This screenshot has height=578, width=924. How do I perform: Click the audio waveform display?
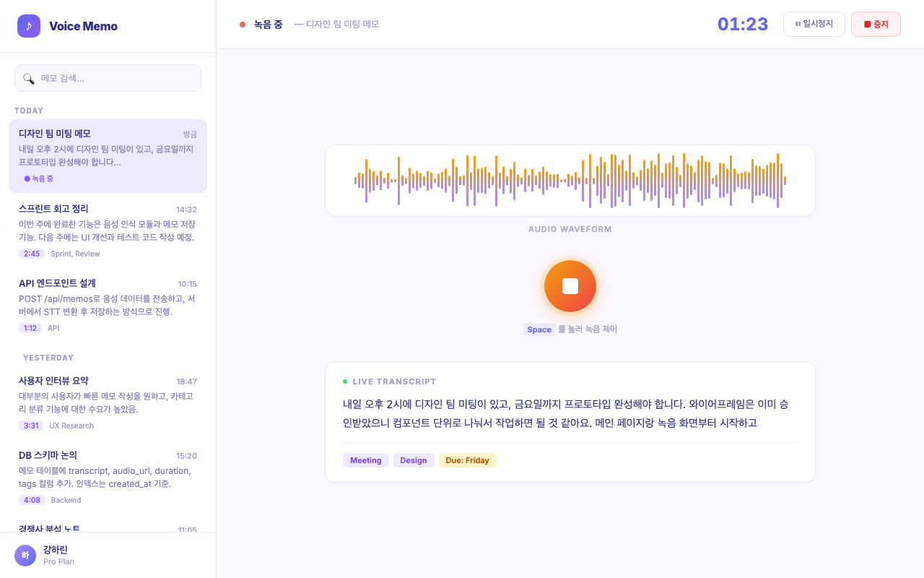pos(570,180)
